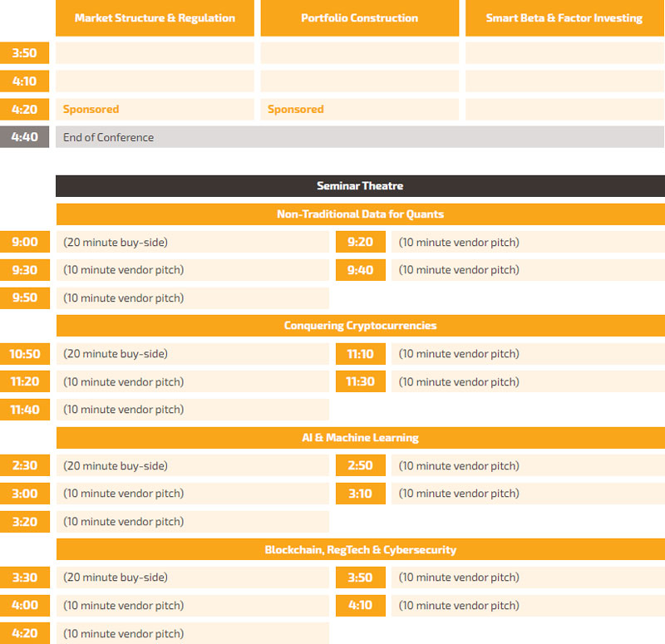Click the vendor pitch entry at 11:40
Viewport: 665px width, 644px height.
click(193, 410)
